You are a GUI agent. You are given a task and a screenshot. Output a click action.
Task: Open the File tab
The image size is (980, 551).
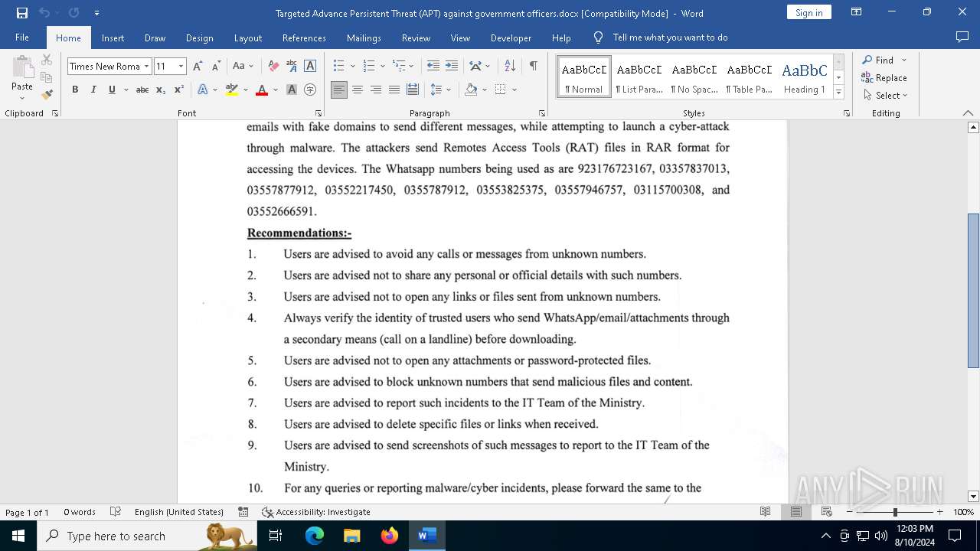(22, 37)
